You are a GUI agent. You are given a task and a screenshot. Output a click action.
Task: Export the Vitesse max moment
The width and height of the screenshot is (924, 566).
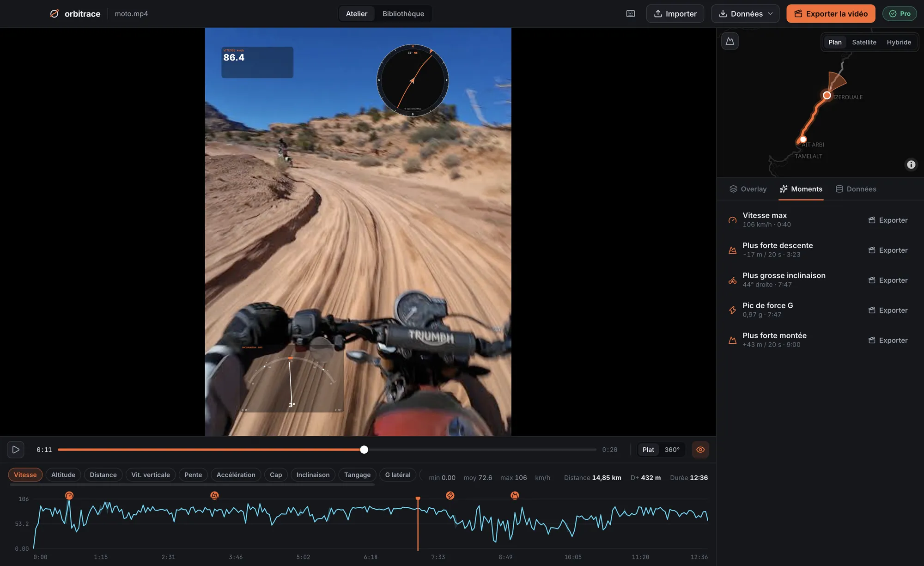(x=888, y=220)
